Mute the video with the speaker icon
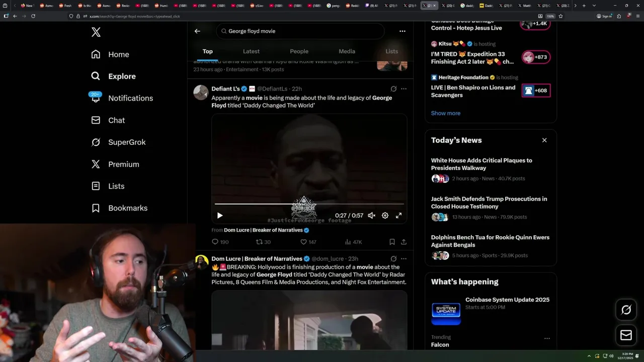The image size is (644, 362). [x=371, y=216]
